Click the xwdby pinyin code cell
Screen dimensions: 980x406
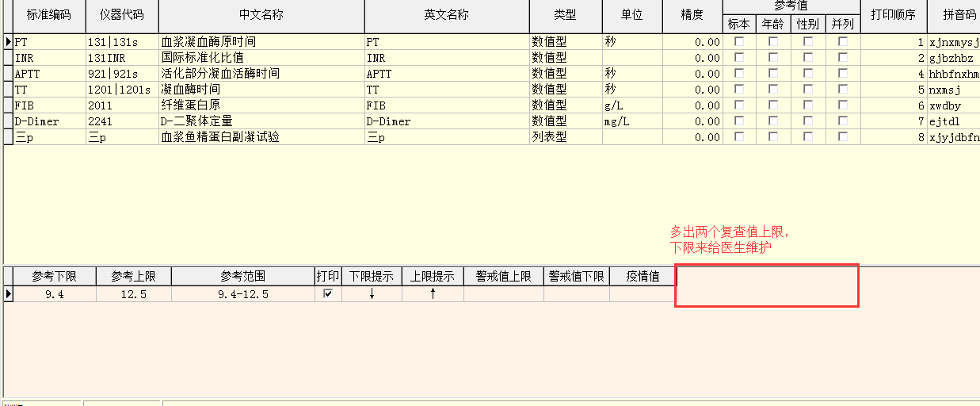(x=954, y=105)
